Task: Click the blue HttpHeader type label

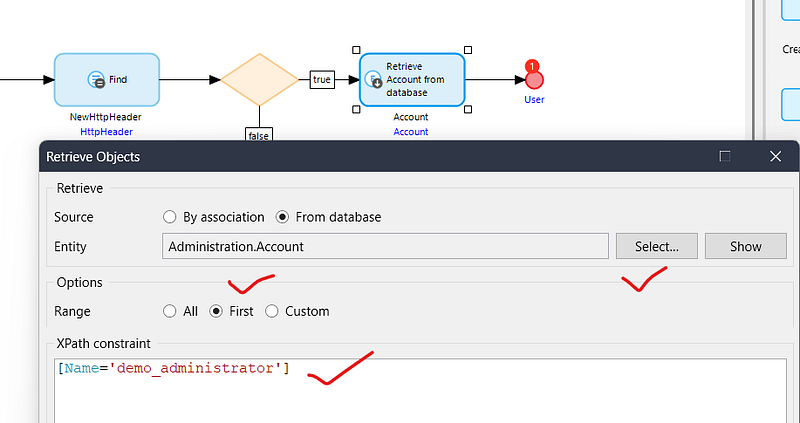Action: [x=107, y=132]
